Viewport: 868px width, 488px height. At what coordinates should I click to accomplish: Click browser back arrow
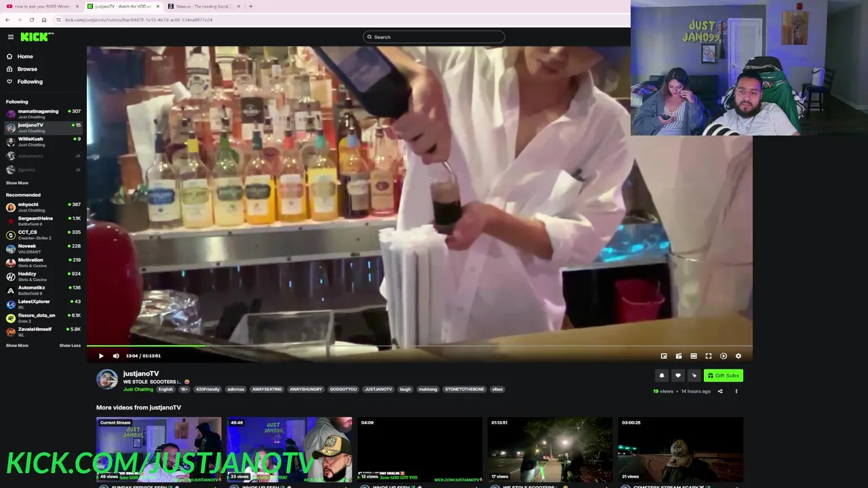pos(7,20)
